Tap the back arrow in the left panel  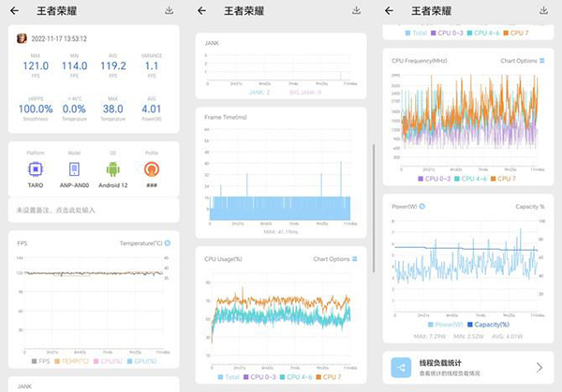point(14,10)
